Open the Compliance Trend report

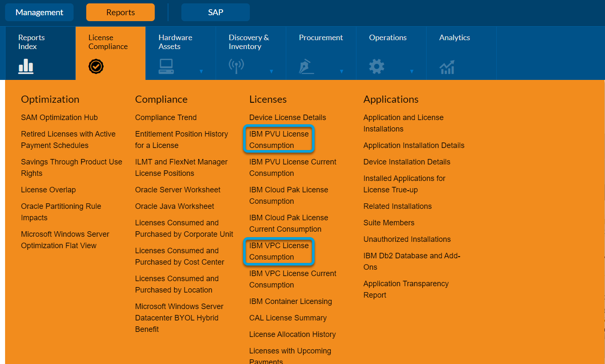(166, 118)
